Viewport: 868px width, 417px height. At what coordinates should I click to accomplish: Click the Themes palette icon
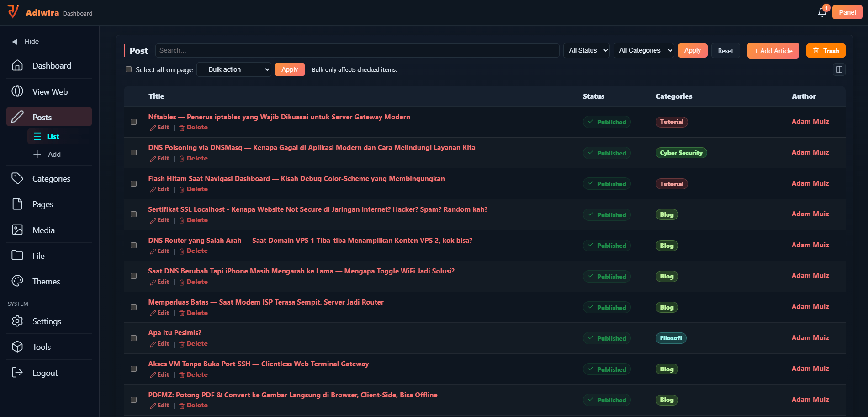pyautogui.click(x=17, y=281)
